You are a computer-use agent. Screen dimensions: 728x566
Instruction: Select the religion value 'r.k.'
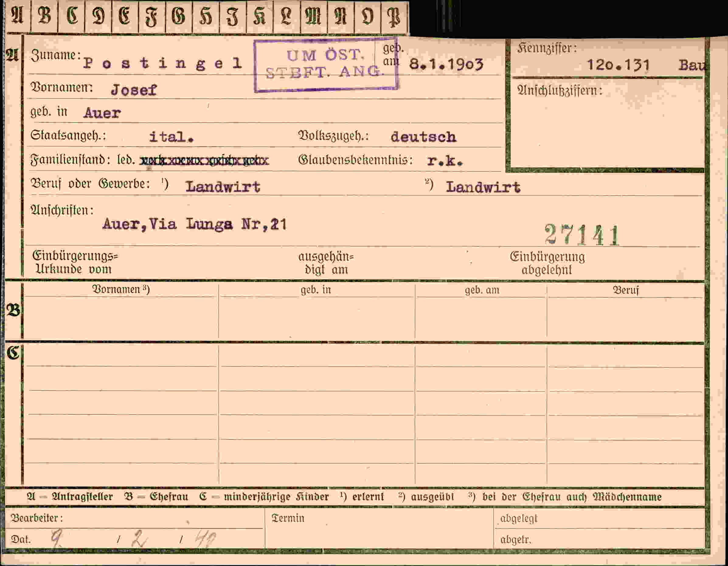pos(445,161)
